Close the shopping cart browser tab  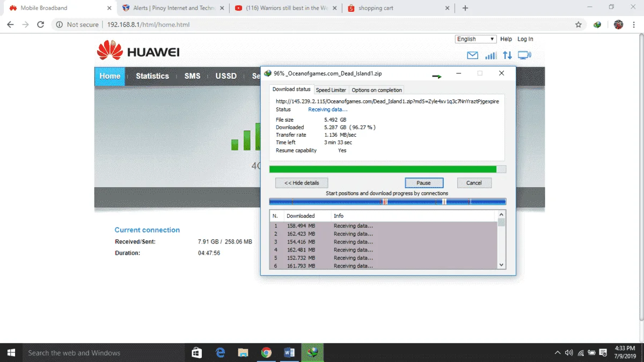coord(447,8)
